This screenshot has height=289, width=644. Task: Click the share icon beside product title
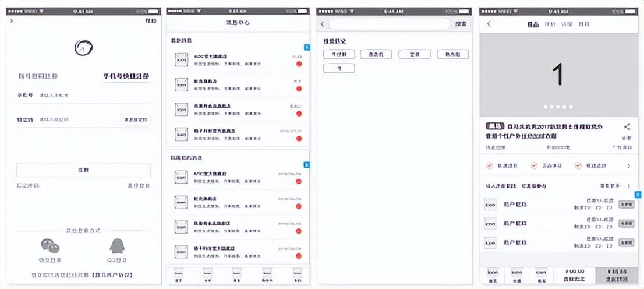click(x=627, y=127)
